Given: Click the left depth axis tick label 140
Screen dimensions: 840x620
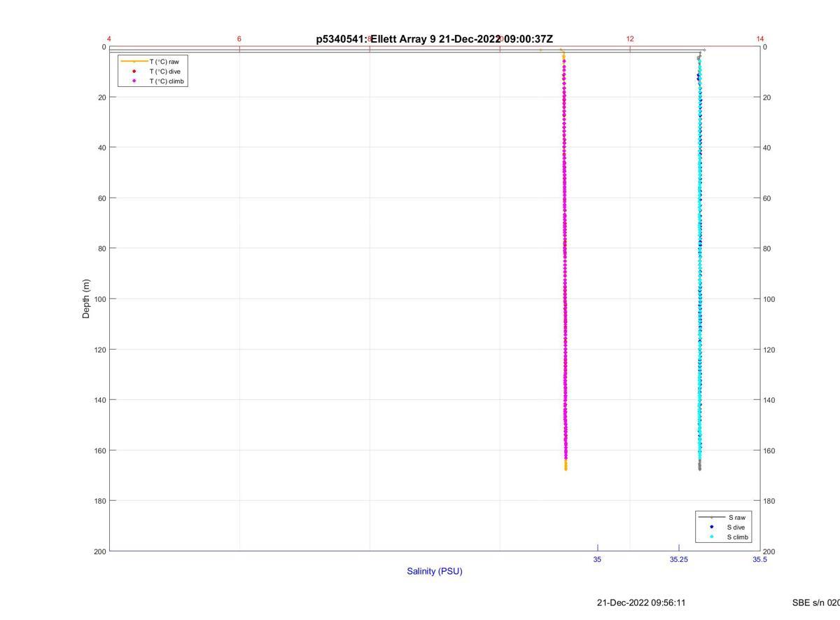Looking at the screenshot, I should click(99, 400).
